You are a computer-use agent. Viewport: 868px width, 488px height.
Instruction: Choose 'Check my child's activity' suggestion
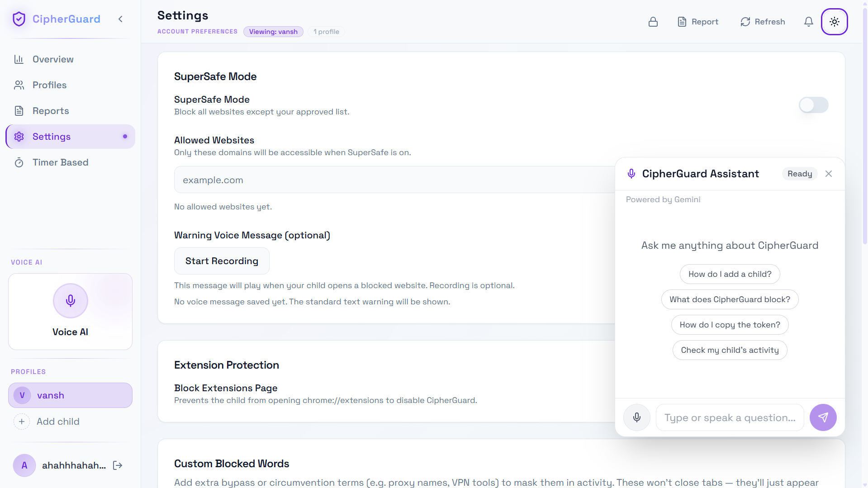click(730, 350)
